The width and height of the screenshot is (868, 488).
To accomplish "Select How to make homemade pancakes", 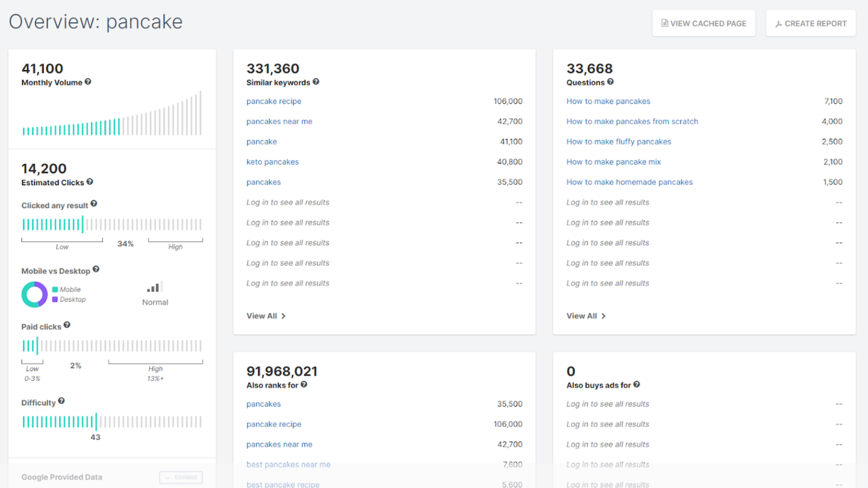I will click(629, 182).
